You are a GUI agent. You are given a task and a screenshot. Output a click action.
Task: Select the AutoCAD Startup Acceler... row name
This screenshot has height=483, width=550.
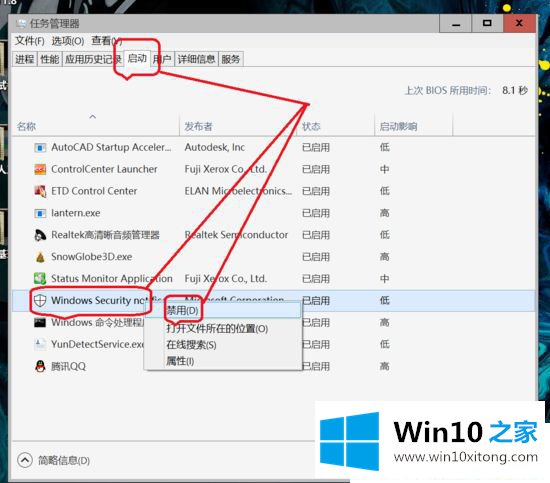click(x=111, y=147)
